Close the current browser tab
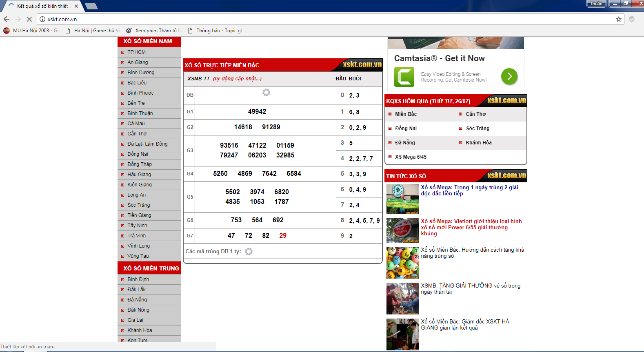Viewport: 644px width, 352px height. pos(76,6)
